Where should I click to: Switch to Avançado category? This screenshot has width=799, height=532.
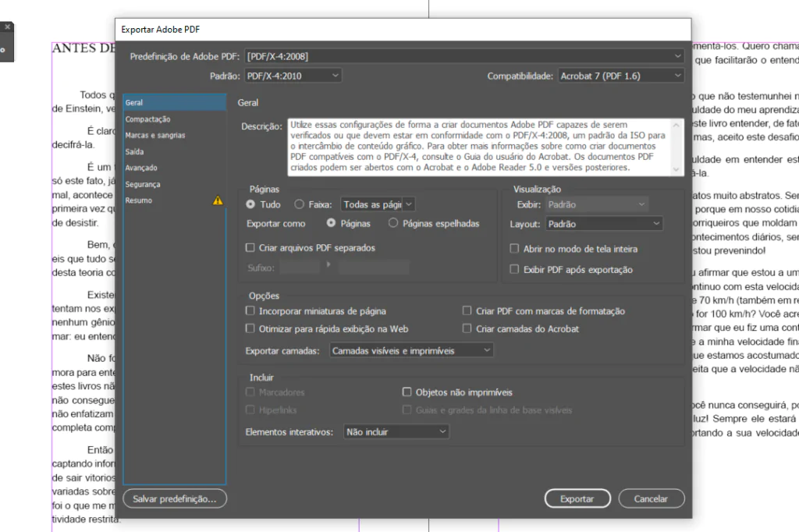coord(174,168)
